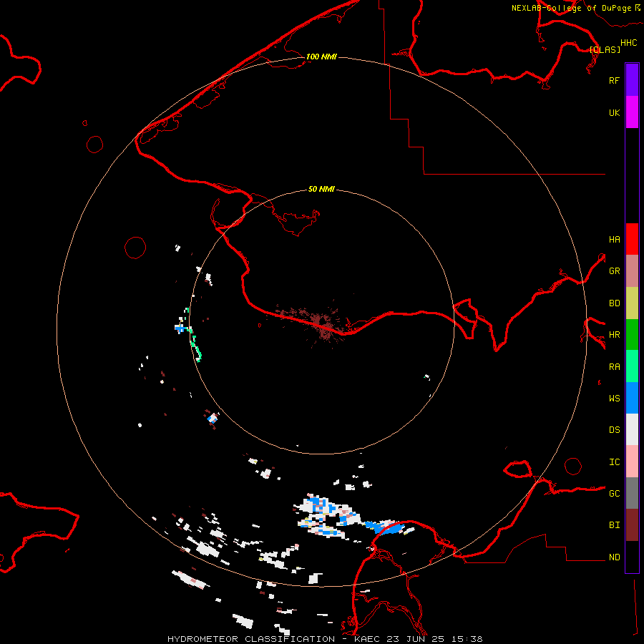Click the HYDROMETEOR CLASSIFICATION title text
The image size is (644, 644).
pyautogui.click(x=251, y=639)
